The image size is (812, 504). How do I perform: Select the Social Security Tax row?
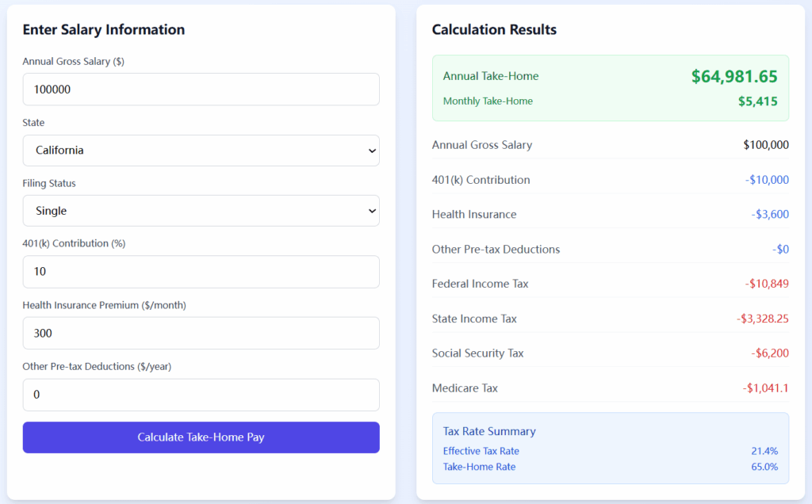[x=611, y=353]
